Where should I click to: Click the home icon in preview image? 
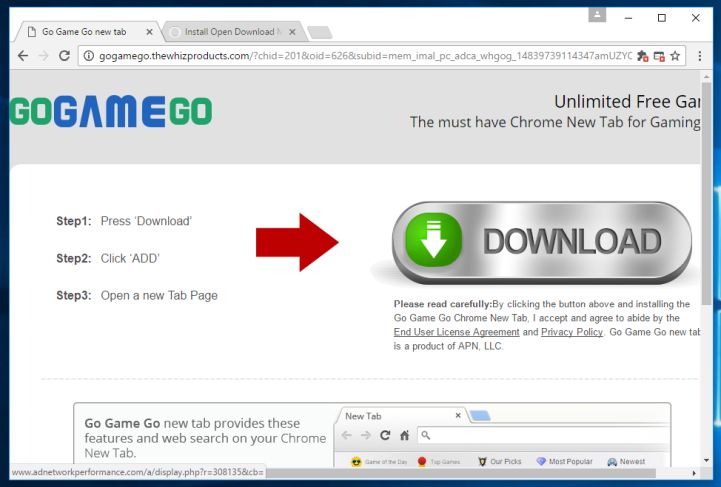(404, 435)
